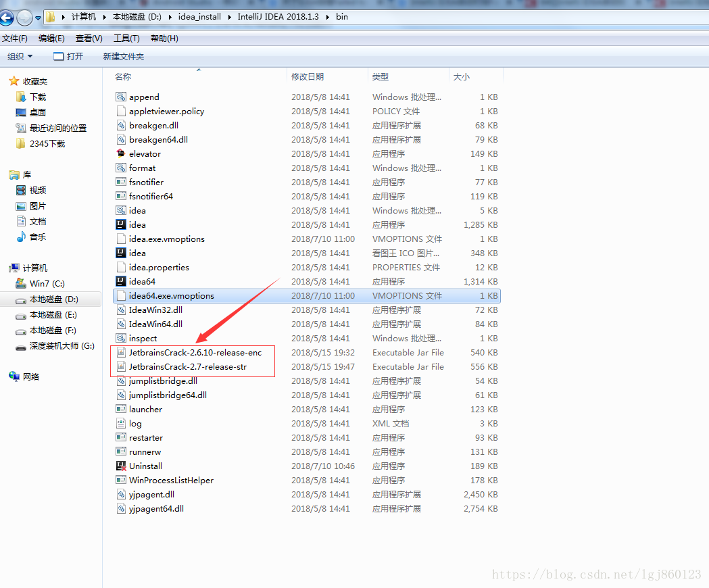Click the idea ICO image file icon

[121, 253]
